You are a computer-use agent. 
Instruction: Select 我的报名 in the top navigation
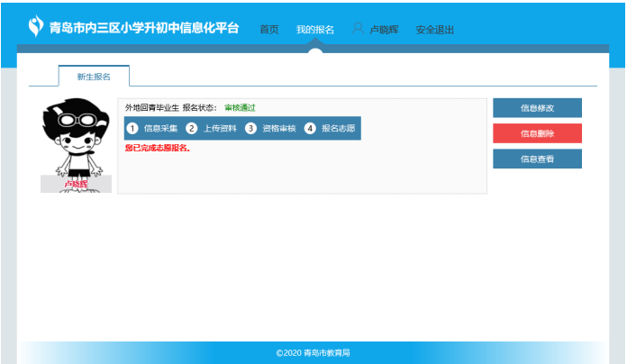(x=315, y=30)
